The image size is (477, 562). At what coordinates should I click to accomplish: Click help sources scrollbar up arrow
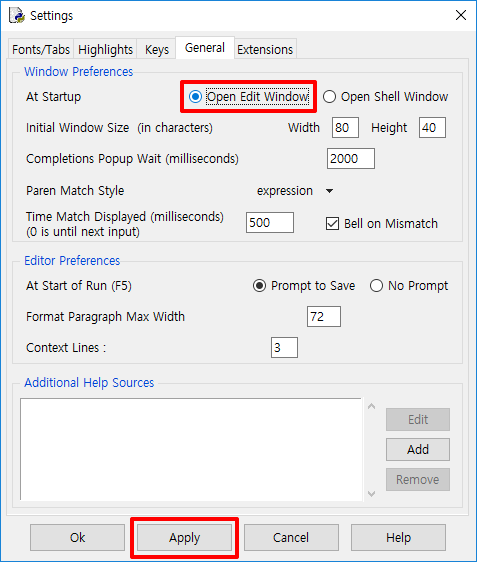(371, 406)
